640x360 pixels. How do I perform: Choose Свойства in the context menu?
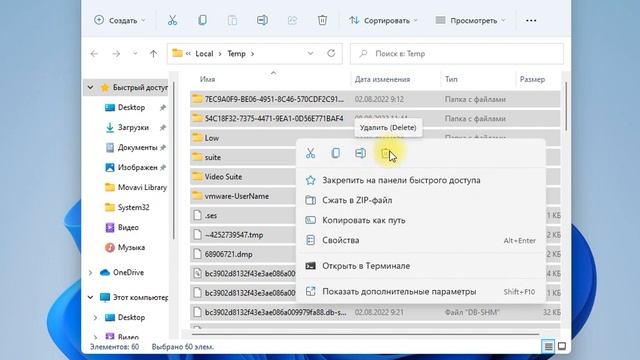click(x=420, y=240)
